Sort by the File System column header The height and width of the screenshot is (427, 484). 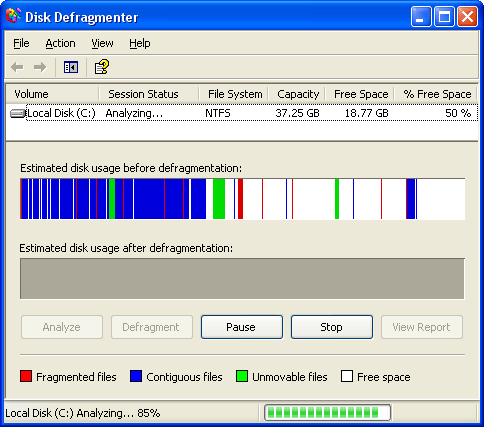[x=233, y=94]
